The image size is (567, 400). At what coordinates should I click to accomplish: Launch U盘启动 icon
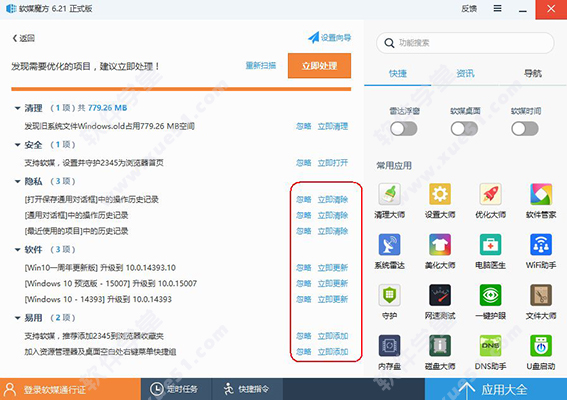[541, 346]
